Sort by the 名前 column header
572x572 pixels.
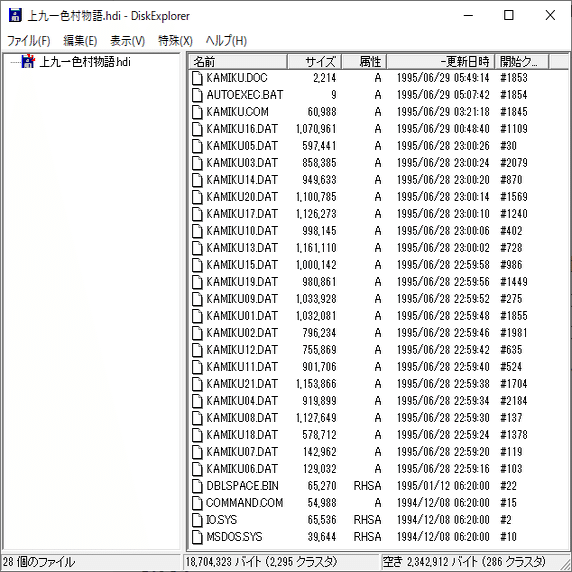point(238,62)
